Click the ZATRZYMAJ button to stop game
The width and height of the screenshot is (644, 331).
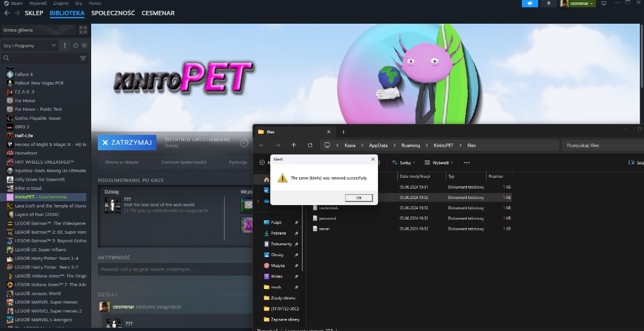(x=126, y=142)
